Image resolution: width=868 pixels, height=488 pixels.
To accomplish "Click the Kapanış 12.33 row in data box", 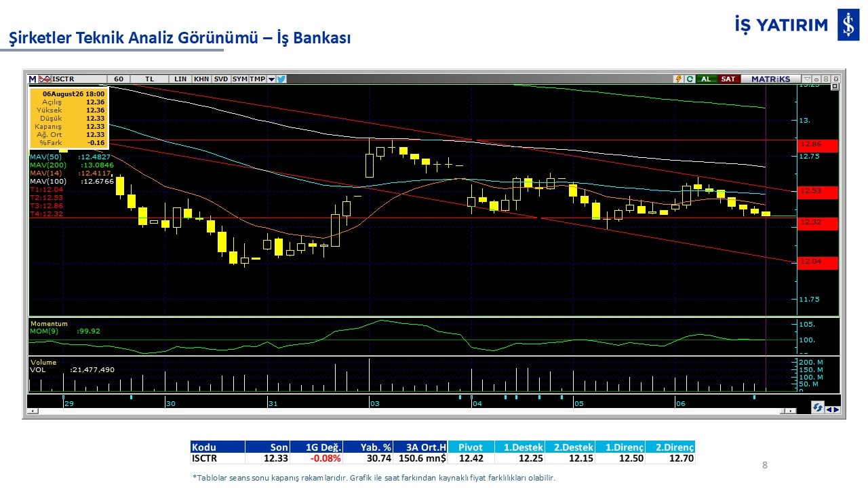I will click(x=68, y=127).
